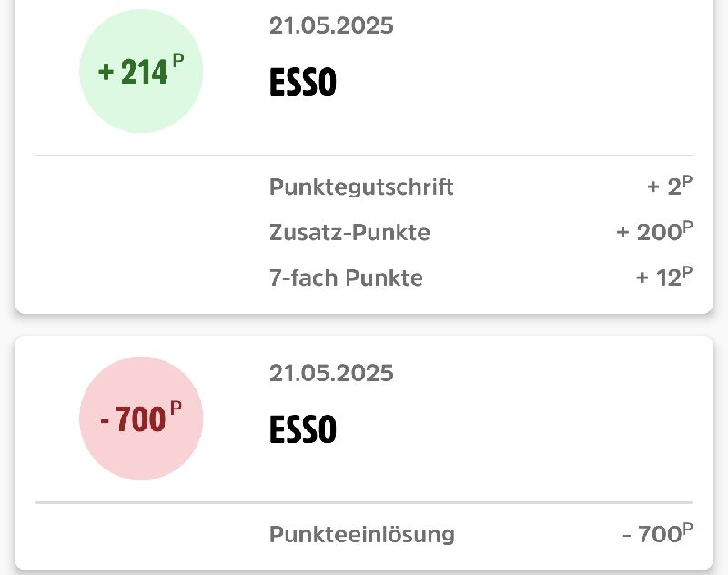Select the Punktegutschrift row label

(x=361, y=187)
